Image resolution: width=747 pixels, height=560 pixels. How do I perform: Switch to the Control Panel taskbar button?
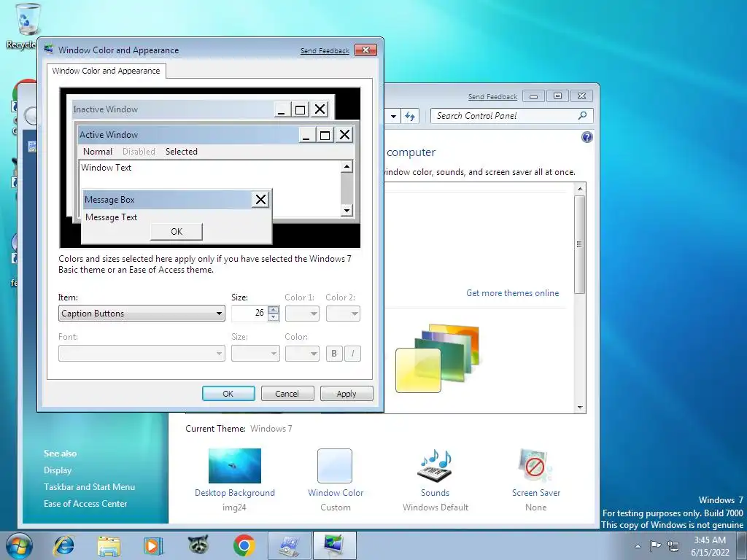[289, 545]
